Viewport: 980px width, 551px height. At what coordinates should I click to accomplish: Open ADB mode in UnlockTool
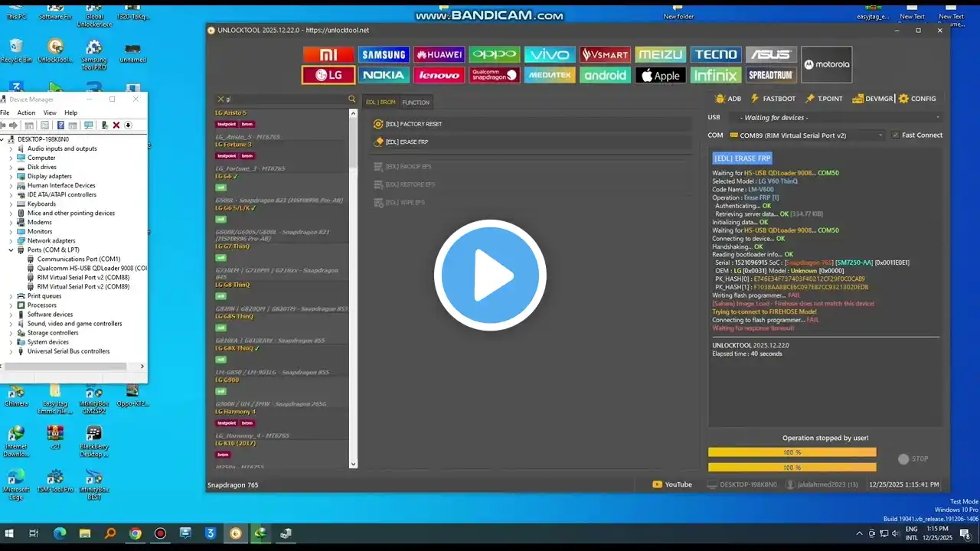(728, 99)
